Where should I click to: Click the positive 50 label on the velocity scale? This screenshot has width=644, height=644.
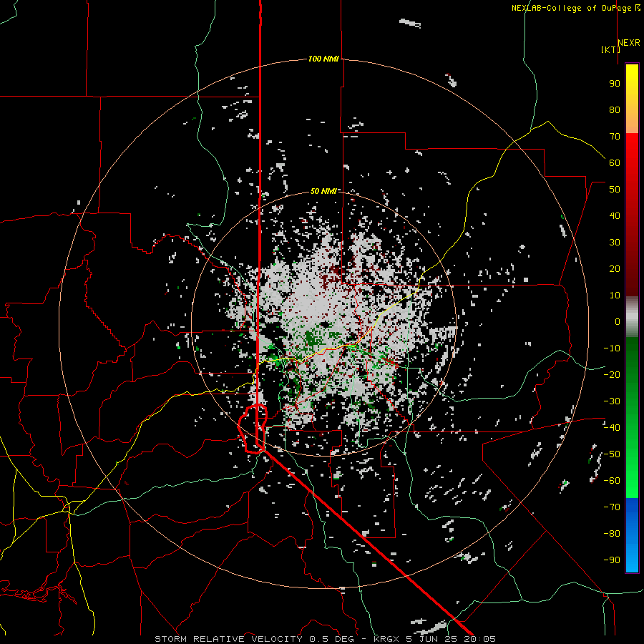pyautogui.click(x=615, y=190)
